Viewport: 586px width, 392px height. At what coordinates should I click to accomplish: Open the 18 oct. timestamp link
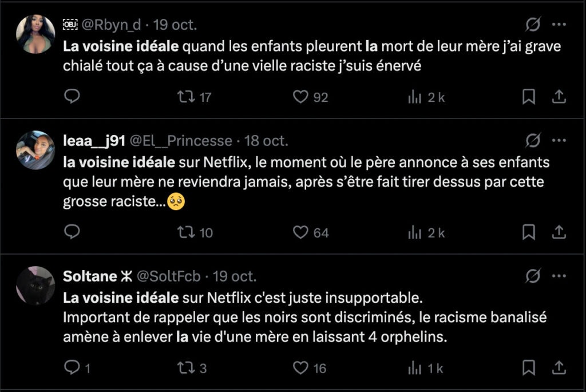(x=266, y=140)
